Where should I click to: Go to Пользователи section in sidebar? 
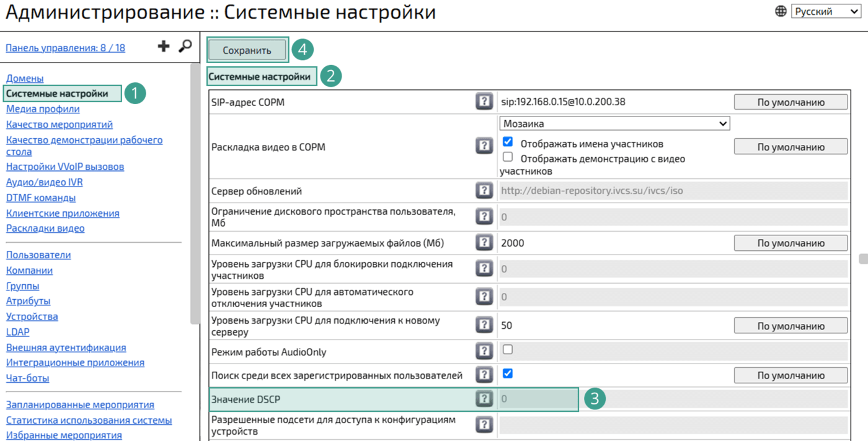38,255
